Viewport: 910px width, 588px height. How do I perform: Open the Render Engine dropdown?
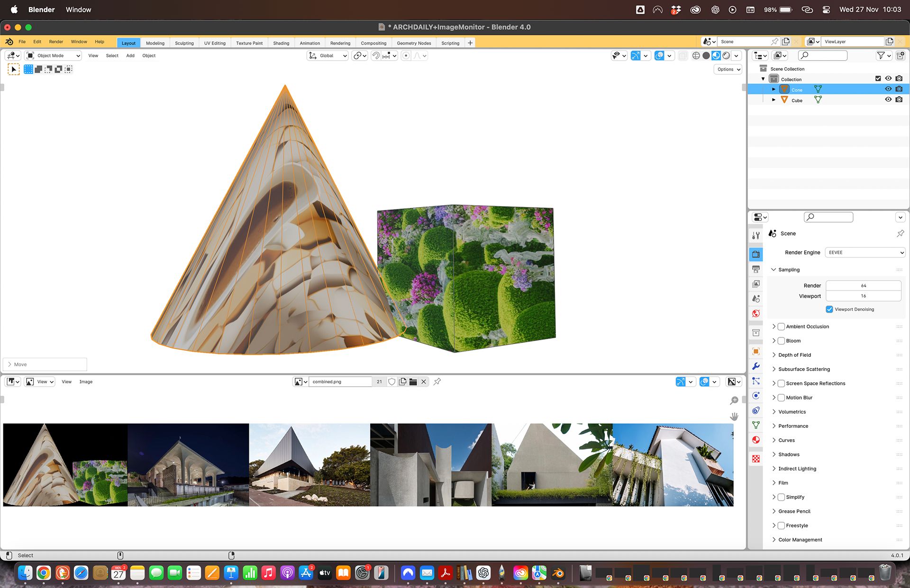point(865,253)
